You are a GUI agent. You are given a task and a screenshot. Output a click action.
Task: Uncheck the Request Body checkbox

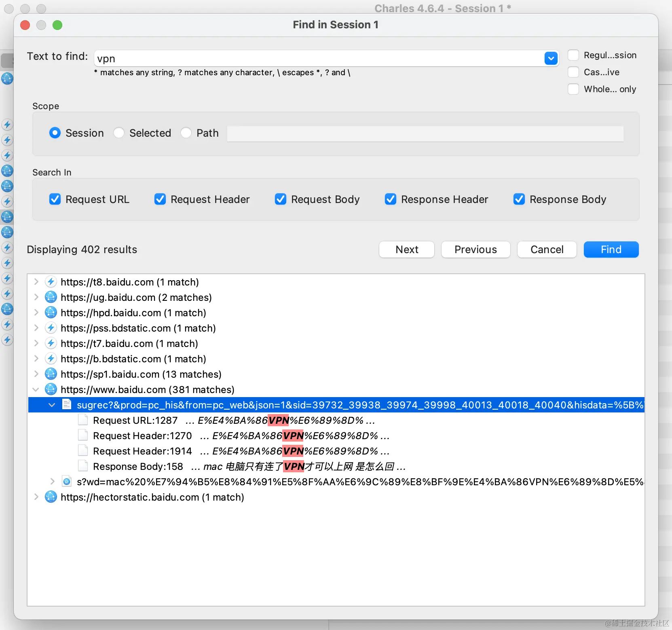[x=281, y=199]
